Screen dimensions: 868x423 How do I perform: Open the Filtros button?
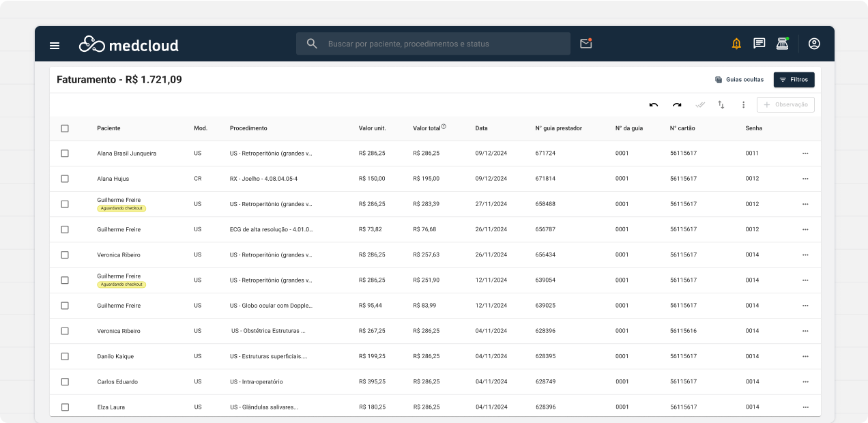point(794,80)
